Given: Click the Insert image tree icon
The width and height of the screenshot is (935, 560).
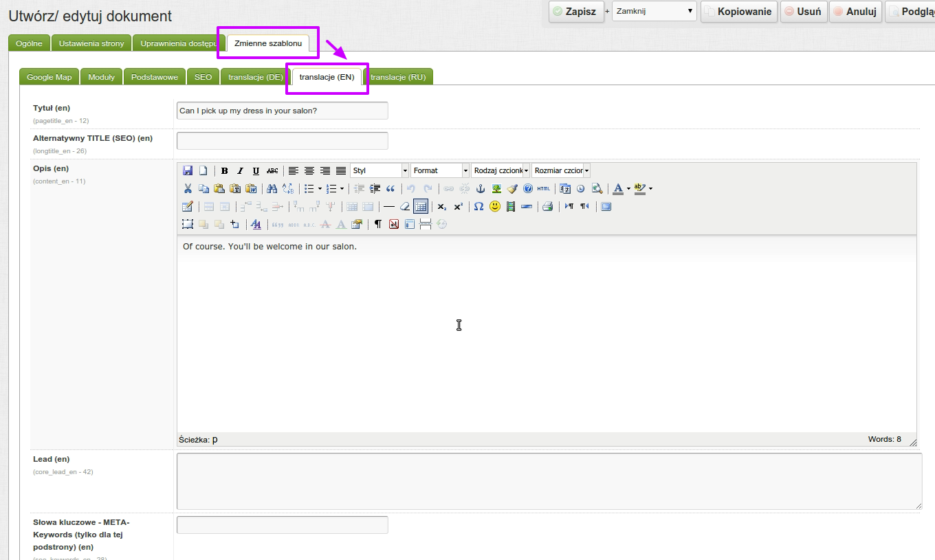Looking at the screenshot, I should (x=496, y=188).
